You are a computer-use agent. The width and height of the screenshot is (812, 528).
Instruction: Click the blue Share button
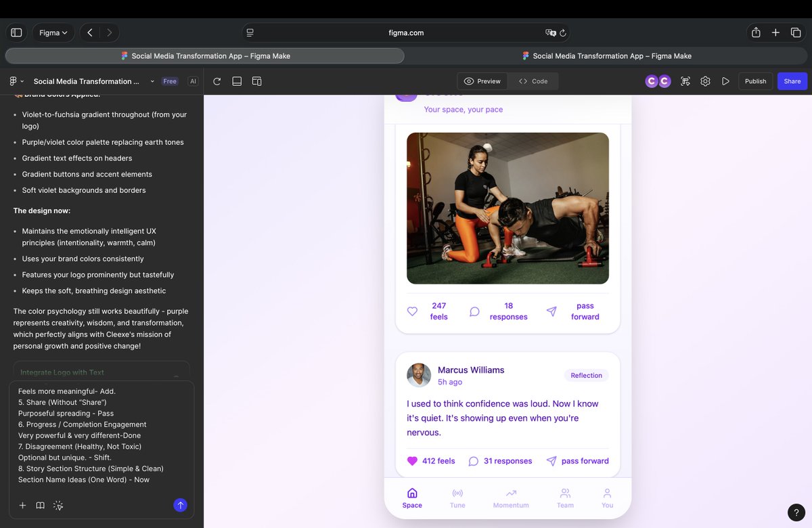point(792,81)
